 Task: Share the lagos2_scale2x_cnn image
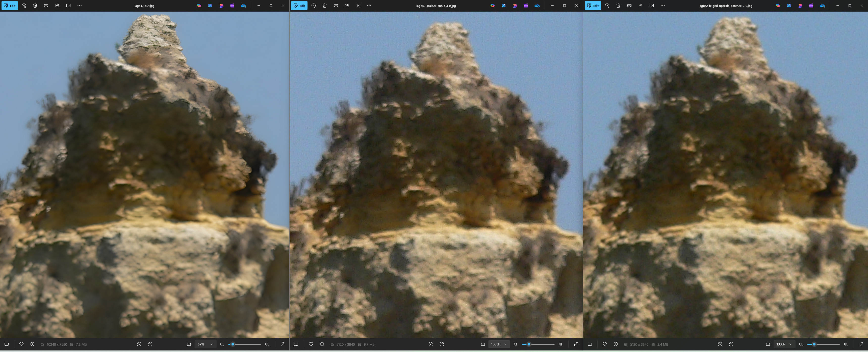point(347,6)
